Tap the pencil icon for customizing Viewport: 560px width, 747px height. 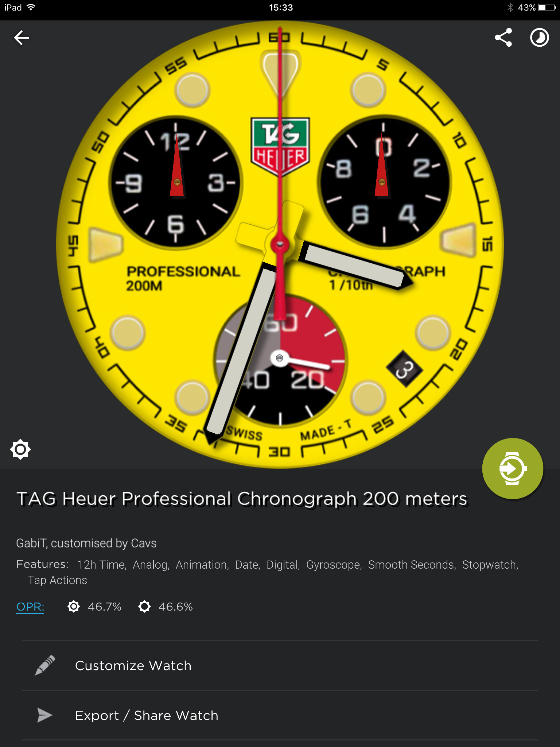coord(45,665)
